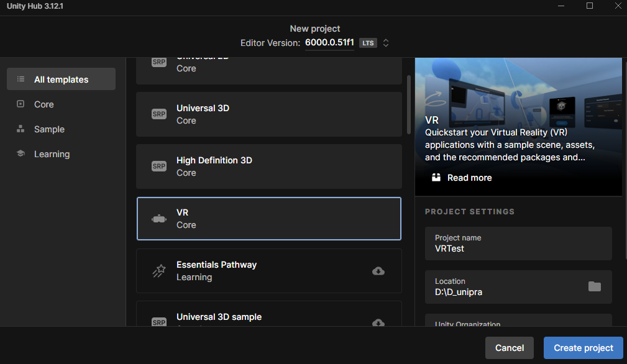627x364 pixels.
Task: Click the New project title
Action: click(315, 29)
